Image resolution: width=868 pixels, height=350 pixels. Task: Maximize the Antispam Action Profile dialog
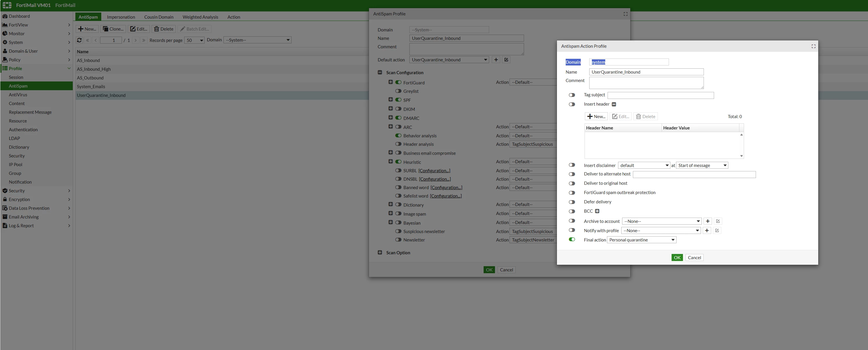tap(813, 46)
